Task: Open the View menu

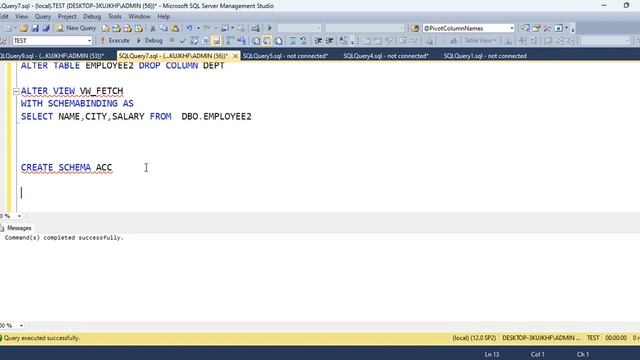Action: click(x=22, y=16)
